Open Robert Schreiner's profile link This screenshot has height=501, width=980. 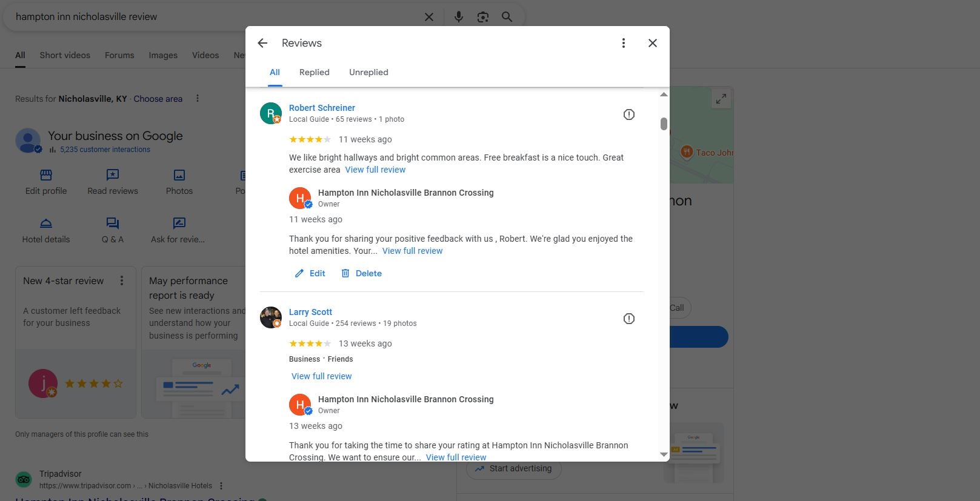pos(322,108)
